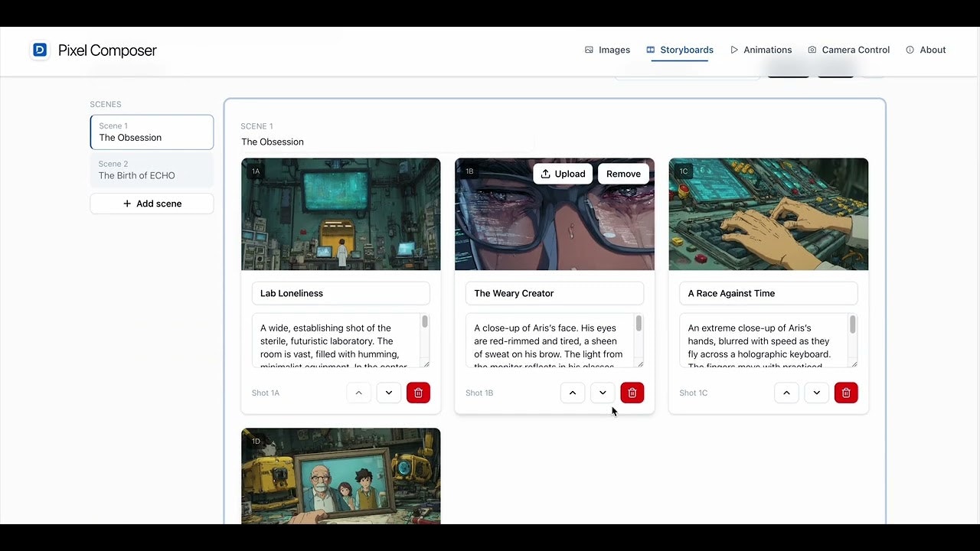The width and height of the screenshot is (980, 551).
Task: Delete Shot 1B
Action: pos(632,393)
